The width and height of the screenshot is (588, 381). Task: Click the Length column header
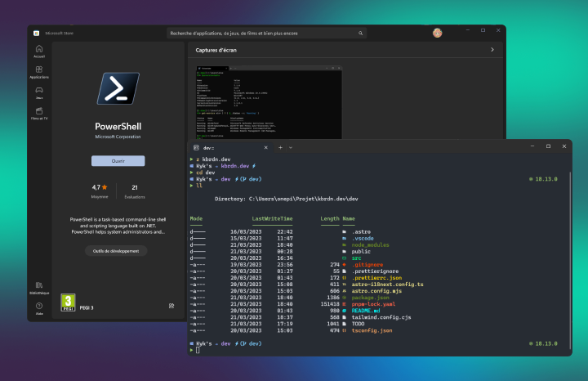point(330,218)
